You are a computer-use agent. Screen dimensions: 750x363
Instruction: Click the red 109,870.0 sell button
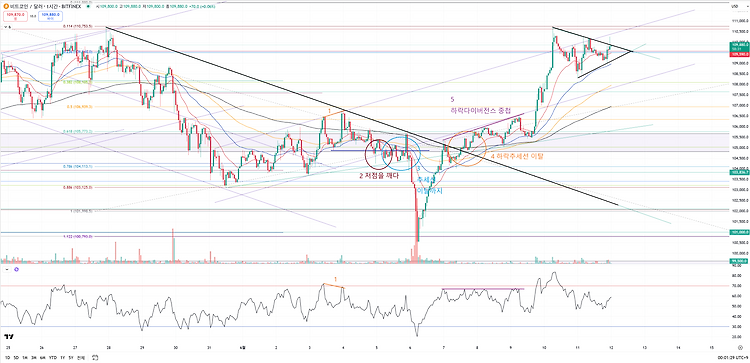pyautogui.click(x=15, y=16)
